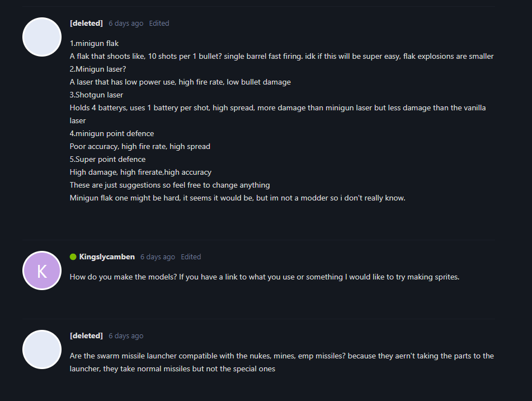Click the swarm missile launcher comment text
532x401 pixels.
coord(281,362)
